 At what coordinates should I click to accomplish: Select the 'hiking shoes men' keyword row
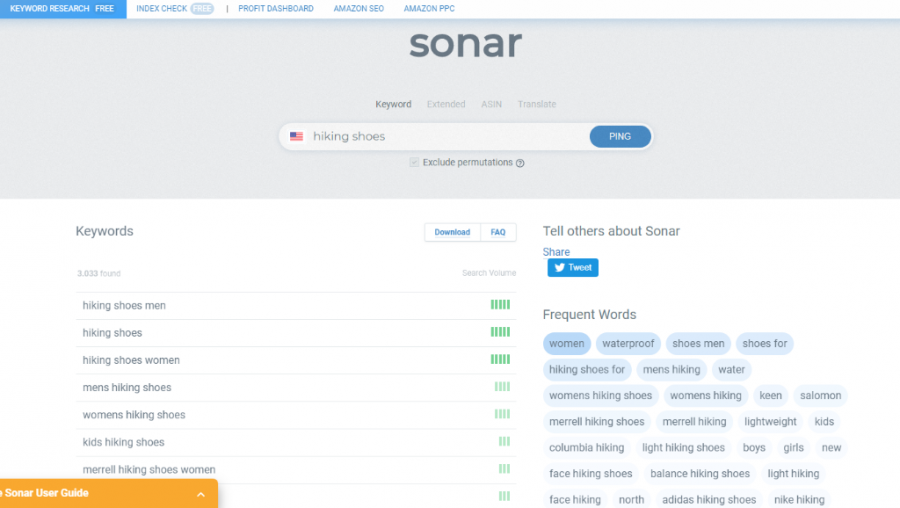296,305
